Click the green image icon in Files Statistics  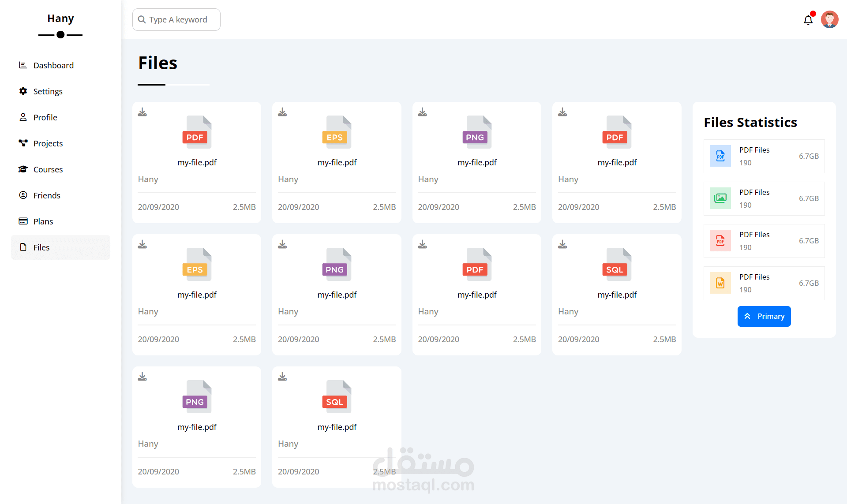[x=720, y=198]
